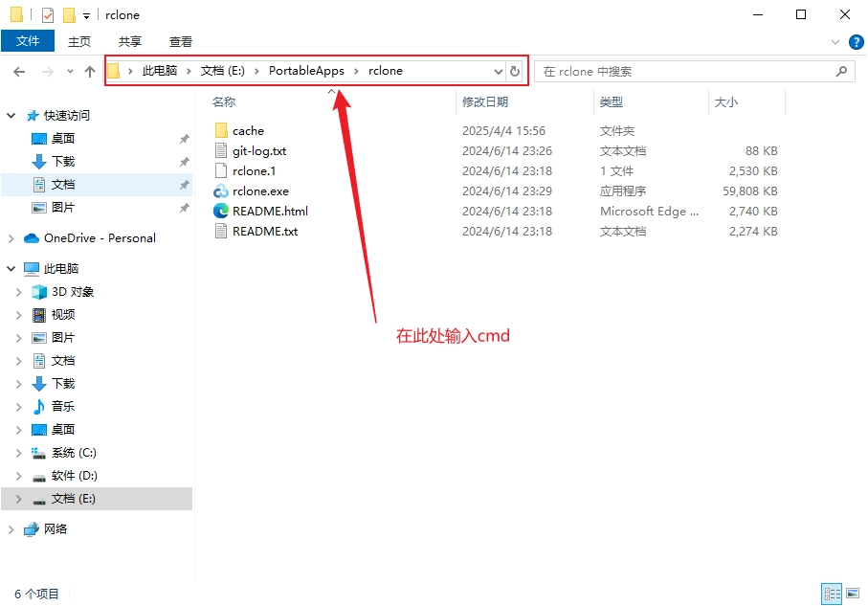Select the rclone.1 file icon

click(x=221, y=170)
